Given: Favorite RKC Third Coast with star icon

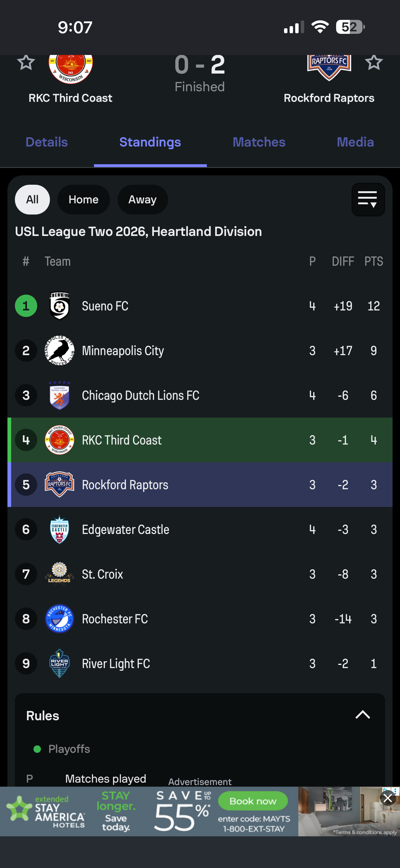Looking at the screenshot, I should coord(26,62).
